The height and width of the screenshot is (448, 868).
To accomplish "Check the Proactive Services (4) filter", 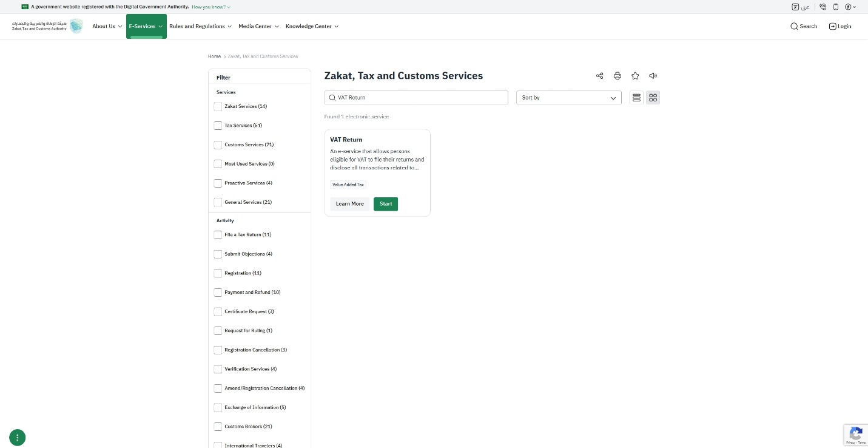I will pos(218,183).
